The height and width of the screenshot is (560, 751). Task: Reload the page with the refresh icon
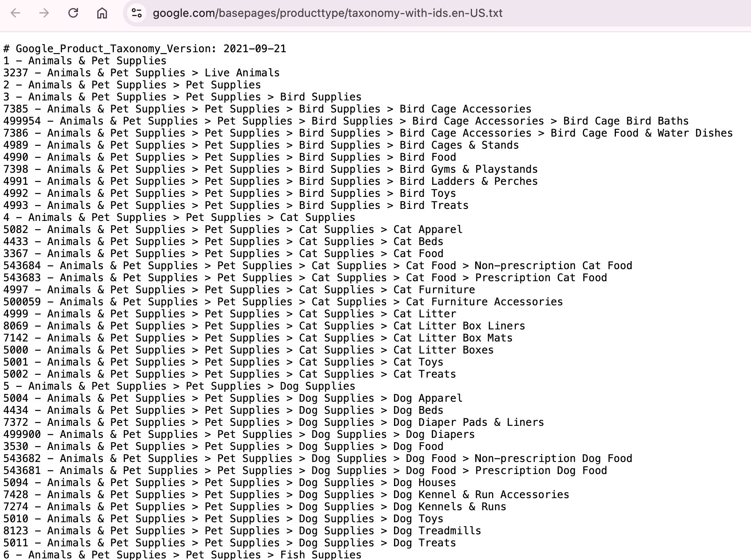pyautogui.click(x=73, y=13)
